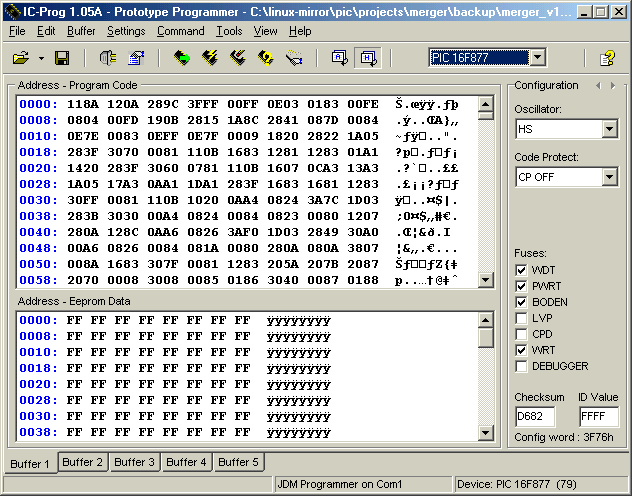Click the Verify chip toolbar icon

pyautogui.click(x=266, y=59)
